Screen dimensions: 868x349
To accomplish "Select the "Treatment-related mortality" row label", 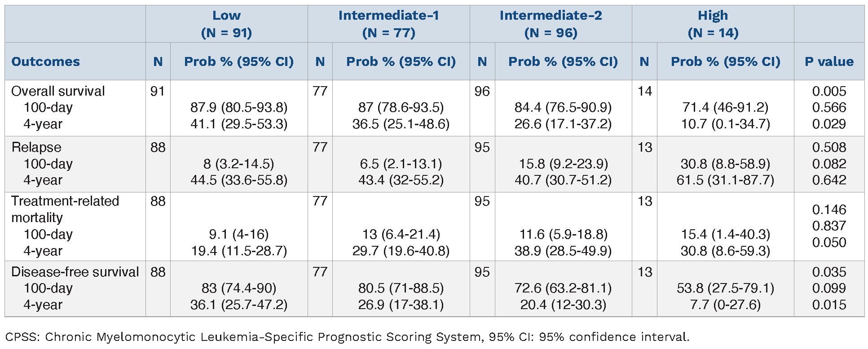I will coord(65,209).
